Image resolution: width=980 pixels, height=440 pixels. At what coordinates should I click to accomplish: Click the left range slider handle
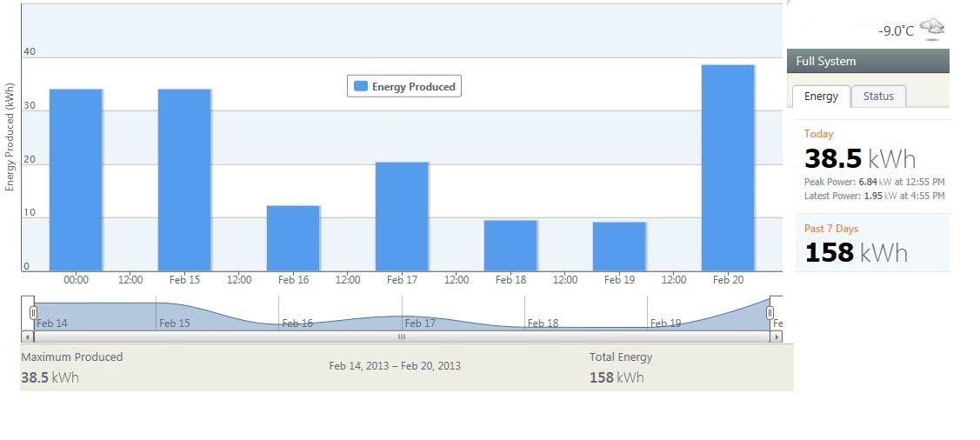(33, 312)
